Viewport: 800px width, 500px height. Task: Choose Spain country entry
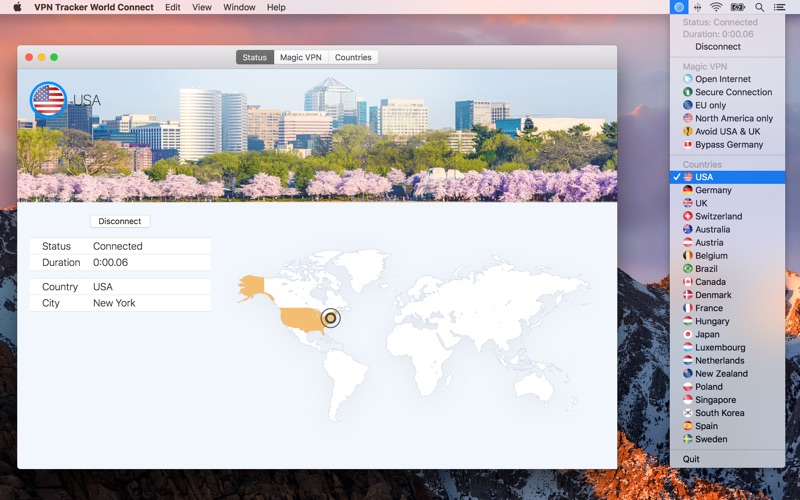click(728, 426)
